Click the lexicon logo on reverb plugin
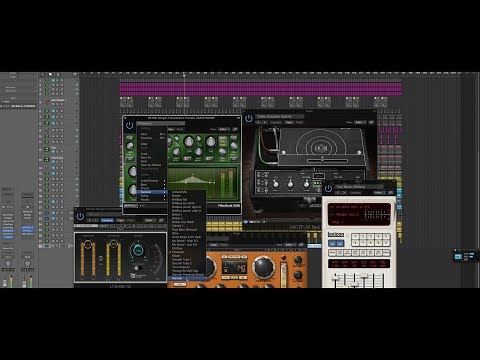Image resolution: width=480 pixels, height=360 pixels. (336, 234)
